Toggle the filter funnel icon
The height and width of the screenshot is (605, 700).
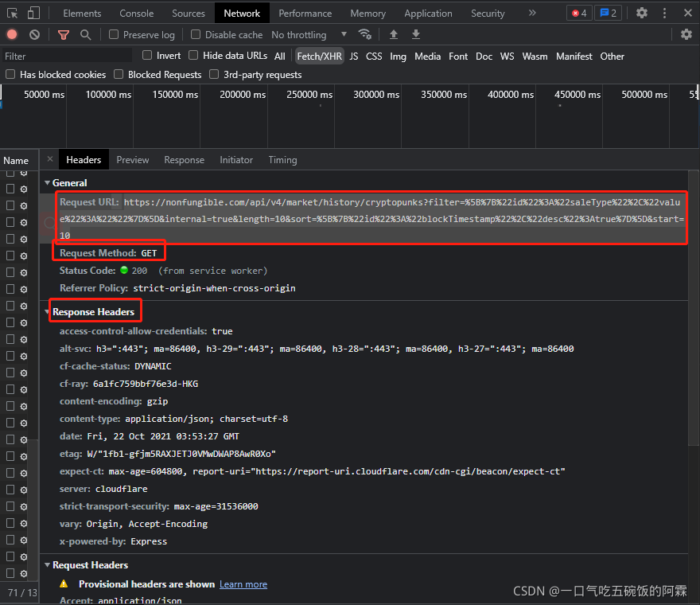(x=64, y=34)
